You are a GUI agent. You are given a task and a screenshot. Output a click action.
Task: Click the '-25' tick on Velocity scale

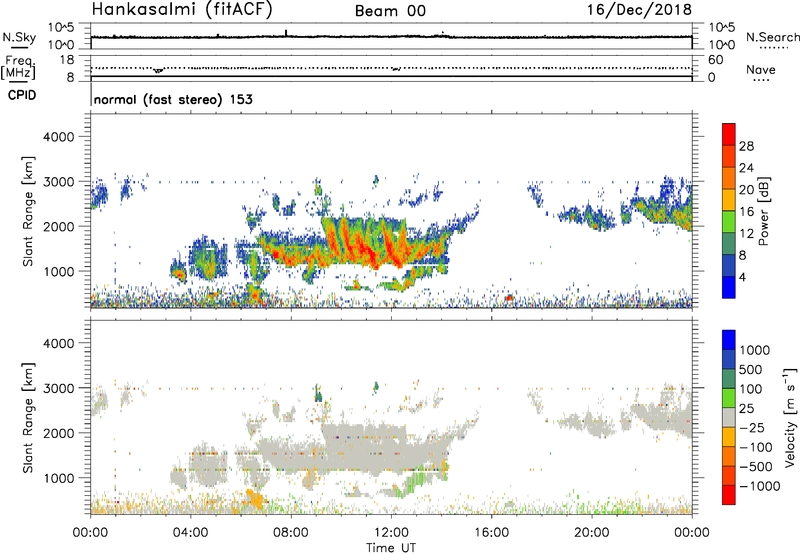pos(752,427)
